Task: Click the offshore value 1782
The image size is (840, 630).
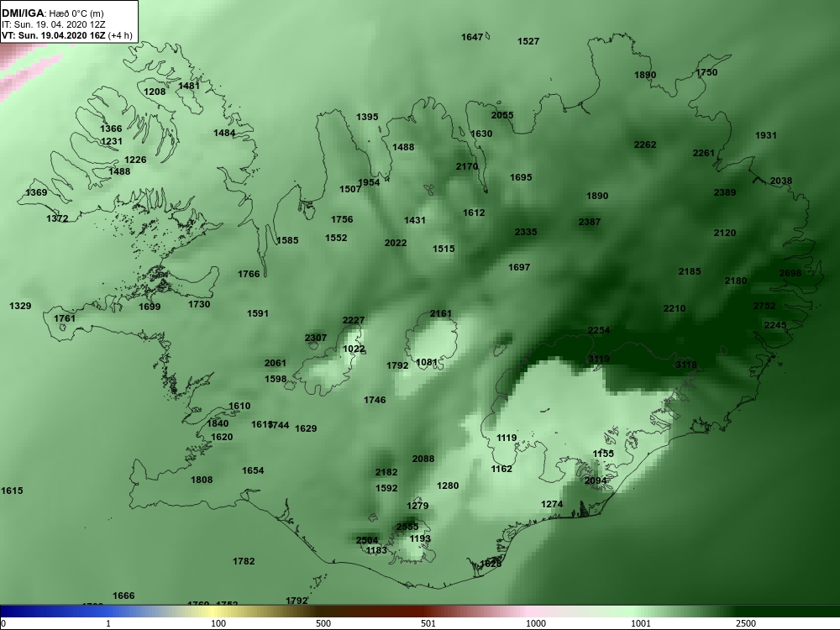Action: tap(244, 561)
